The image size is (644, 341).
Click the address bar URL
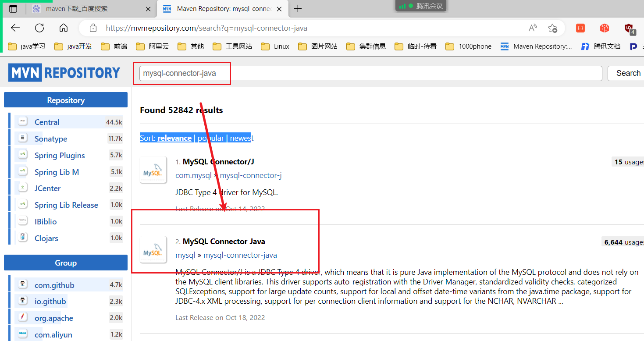(x=206, y=28)
